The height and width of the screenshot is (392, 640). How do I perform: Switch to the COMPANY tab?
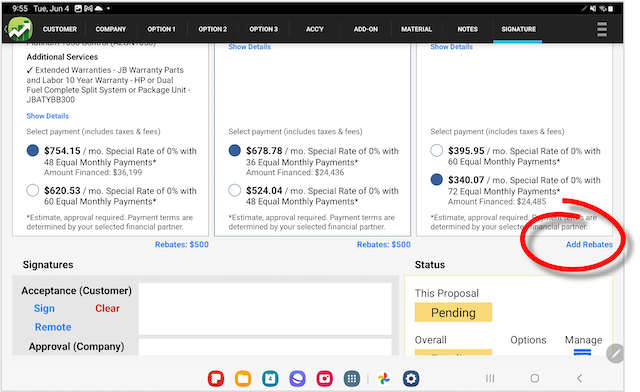(111, 29)
